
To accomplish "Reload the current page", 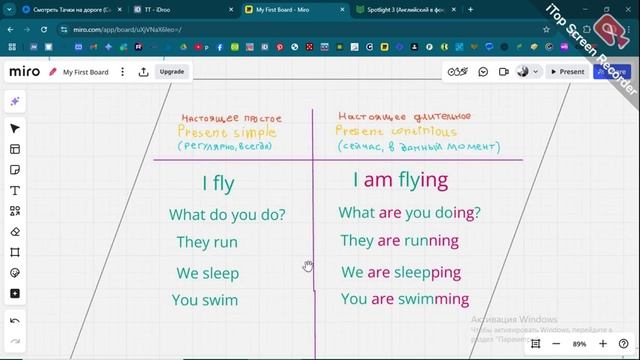I will point(44,29).
